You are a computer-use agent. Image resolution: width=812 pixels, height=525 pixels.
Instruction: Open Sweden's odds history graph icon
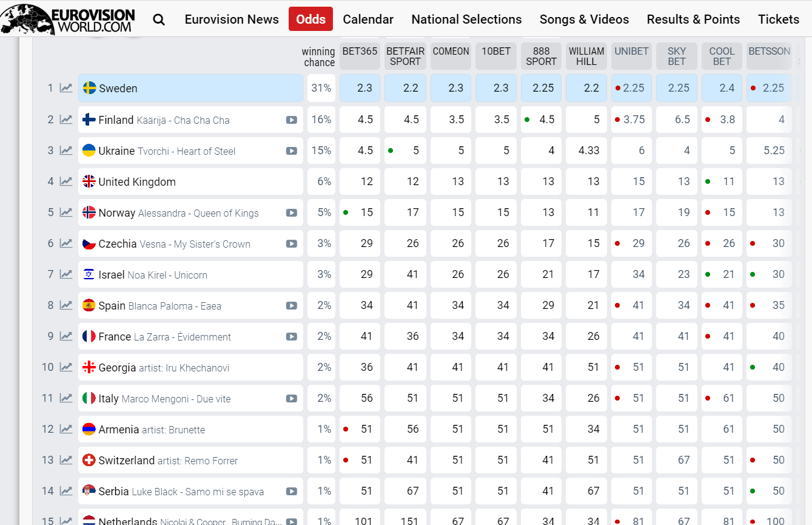coord(66,88)
